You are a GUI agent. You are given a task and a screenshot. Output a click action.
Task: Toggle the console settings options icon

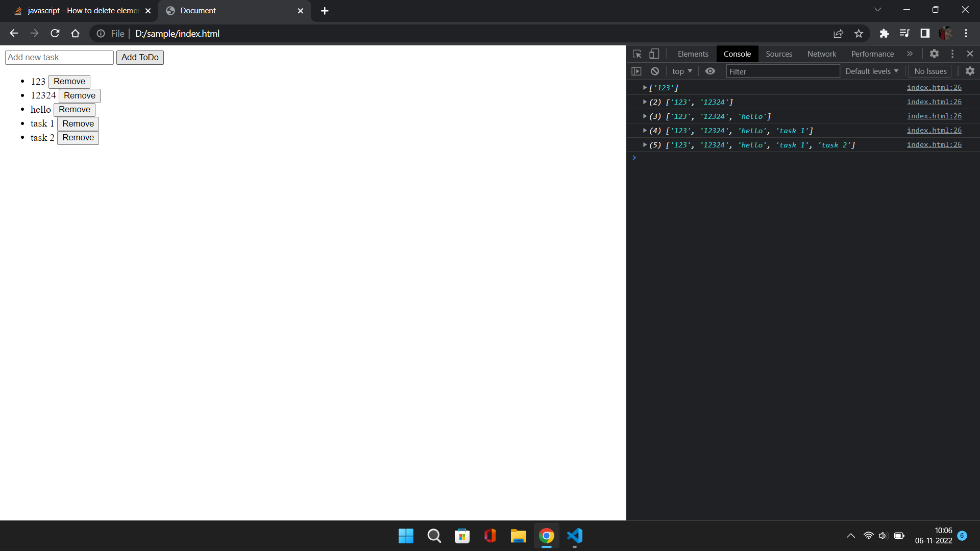coord(970,71)
